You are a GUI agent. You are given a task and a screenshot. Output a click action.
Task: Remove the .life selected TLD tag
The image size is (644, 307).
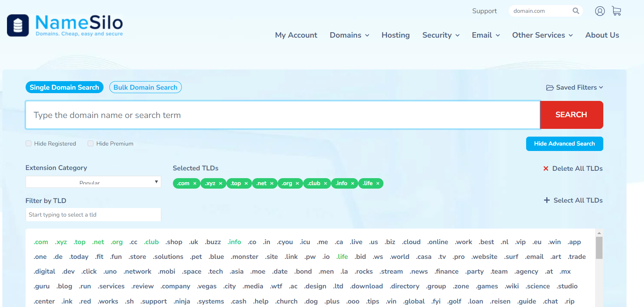tap(378, 184)
